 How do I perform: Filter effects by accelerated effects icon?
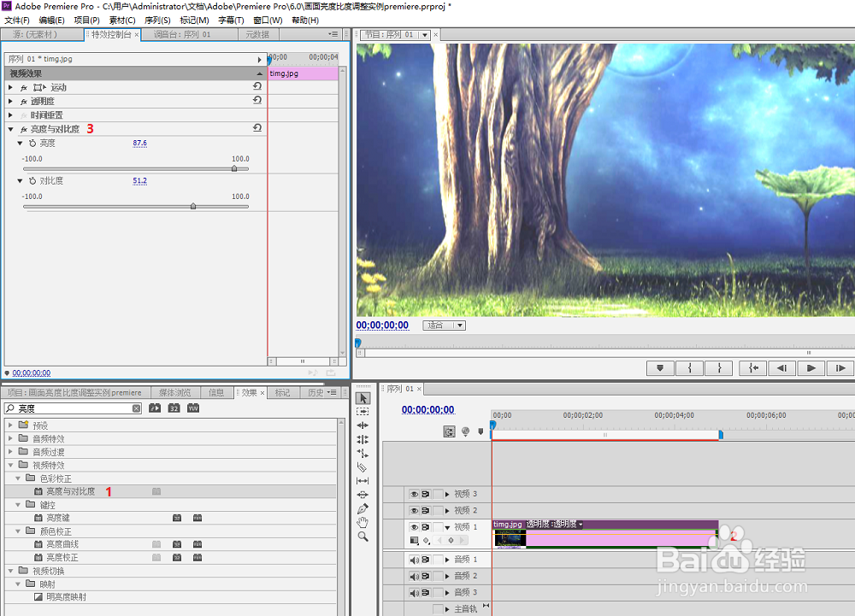pyautogui.click(x=155, y=408)
